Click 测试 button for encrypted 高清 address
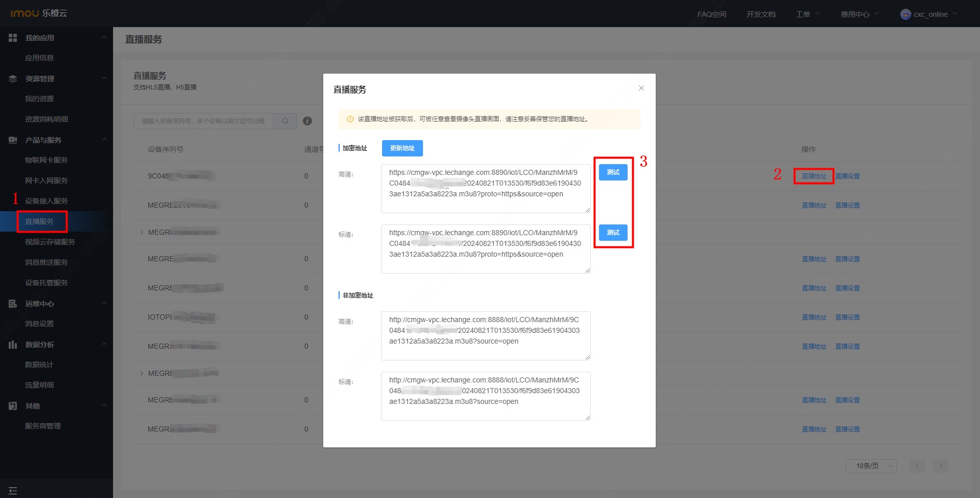 613,172
